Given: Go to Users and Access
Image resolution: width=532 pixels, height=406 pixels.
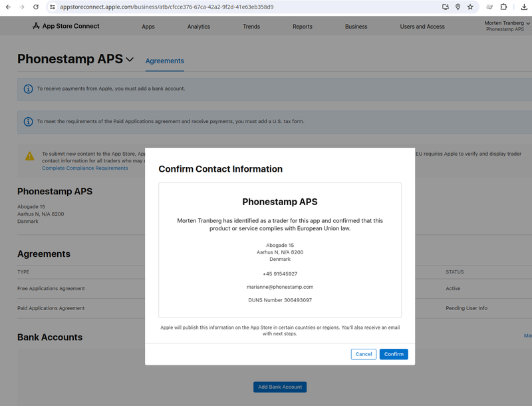Looking at the screenshot, I should click(x=422, y=27).
